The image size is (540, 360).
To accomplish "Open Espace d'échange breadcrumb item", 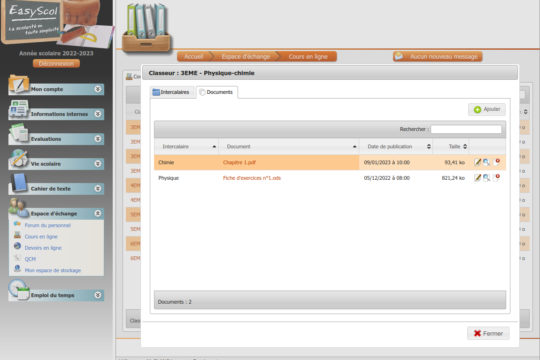I will [x=246, y=56].
